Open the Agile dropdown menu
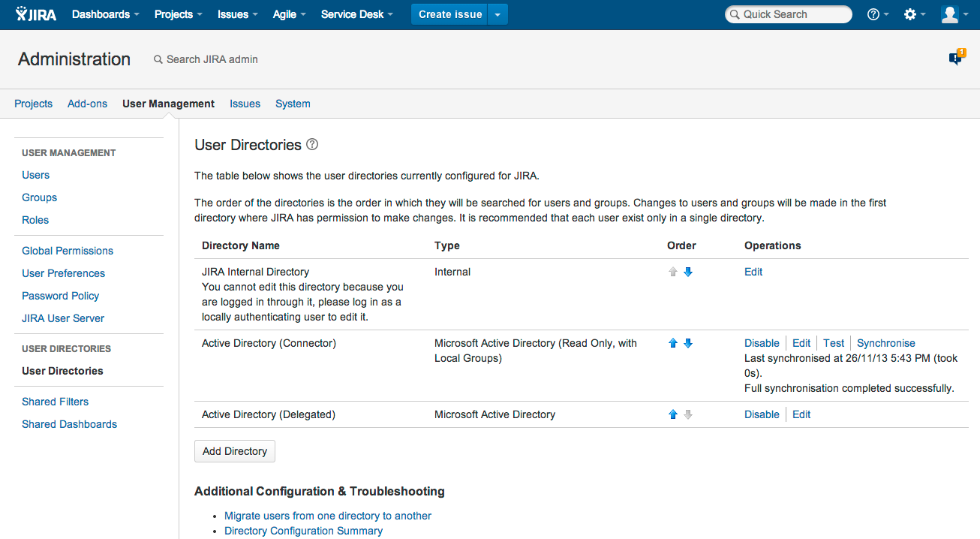The height and width of the screenshot is (539, 980). click(x=290, y=14)
